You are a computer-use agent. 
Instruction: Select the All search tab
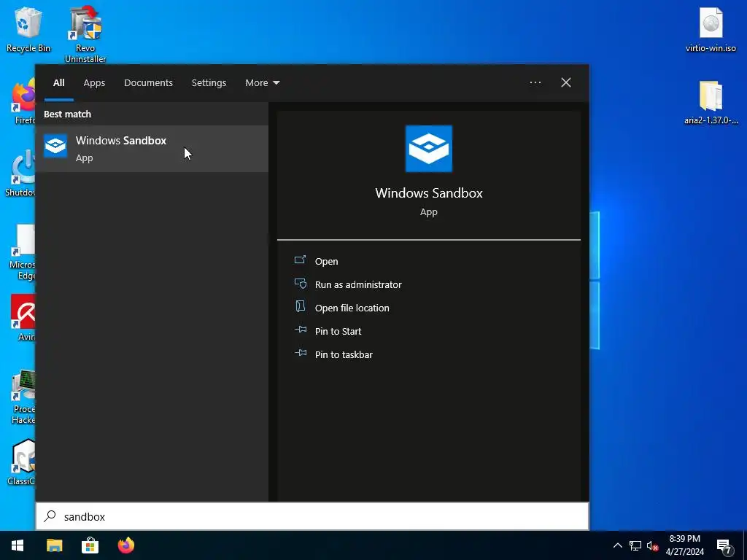pos(58,83)
